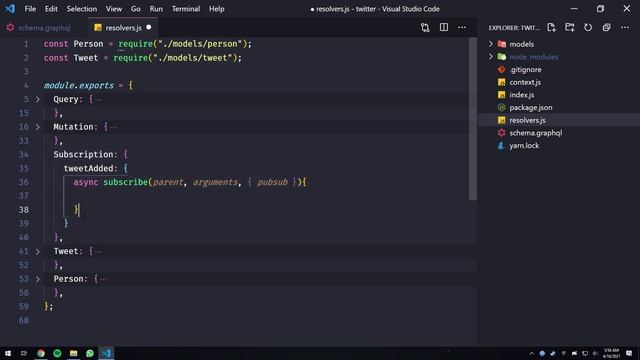Open the Run menu
This screenshot has height=360, width=640.
pos(156,9)
